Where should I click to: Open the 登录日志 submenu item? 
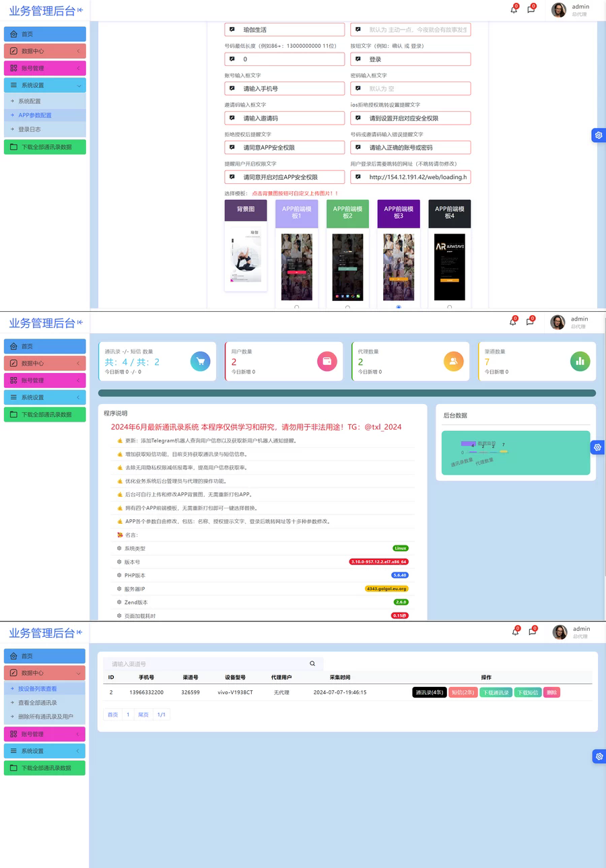pyautogui.click(x=30, y=129)
